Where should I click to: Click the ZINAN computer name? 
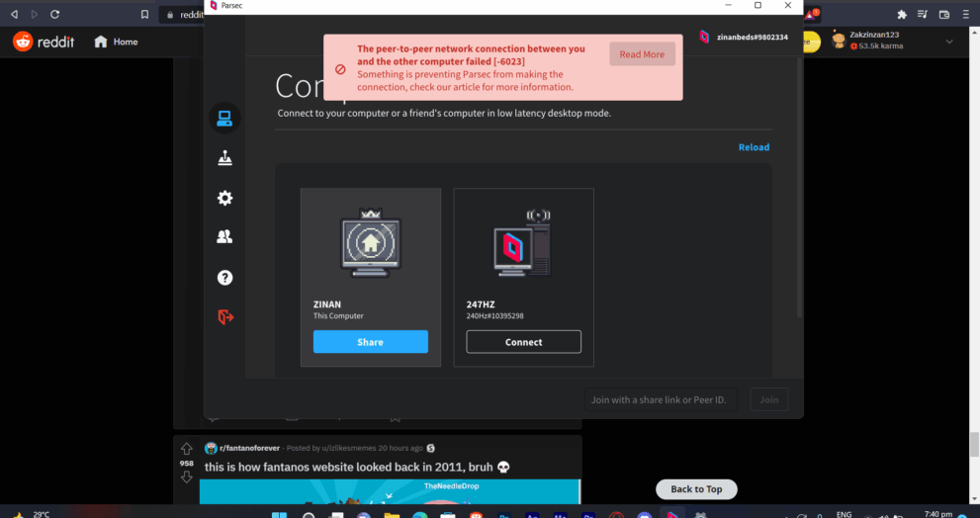point(327,304)
